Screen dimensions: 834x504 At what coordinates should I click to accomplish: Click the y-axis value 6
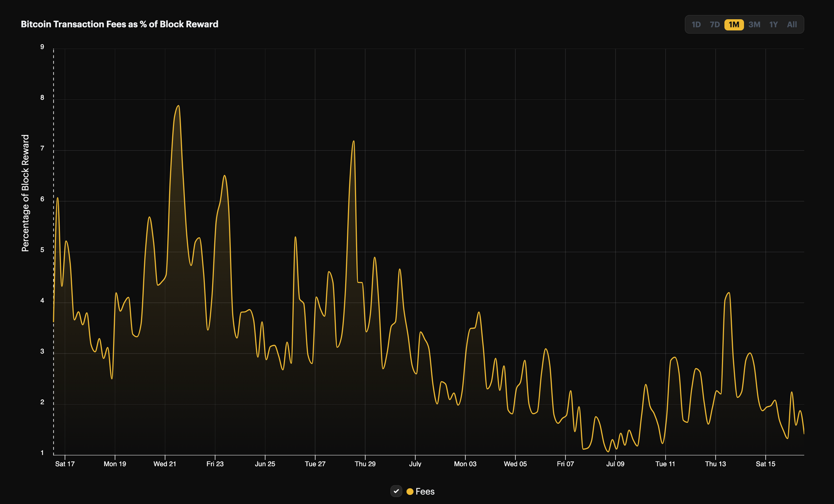point(42,199)
